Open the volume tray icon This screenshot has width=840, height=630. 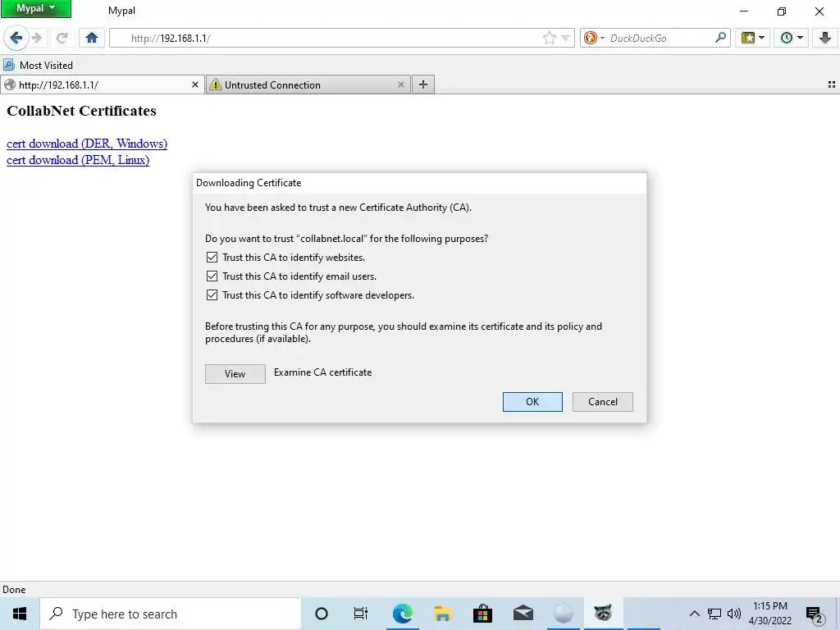pos(734,614)
